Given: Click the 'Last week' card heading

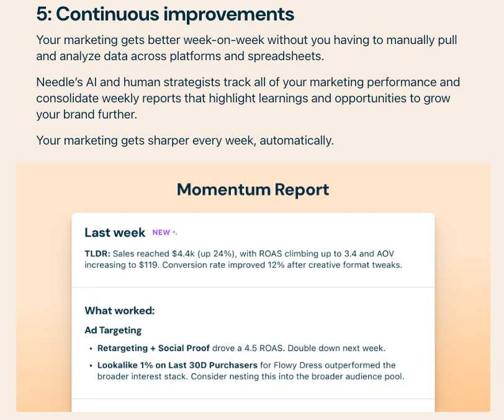Looking at the screenshot, I should (x=115, y=232).
